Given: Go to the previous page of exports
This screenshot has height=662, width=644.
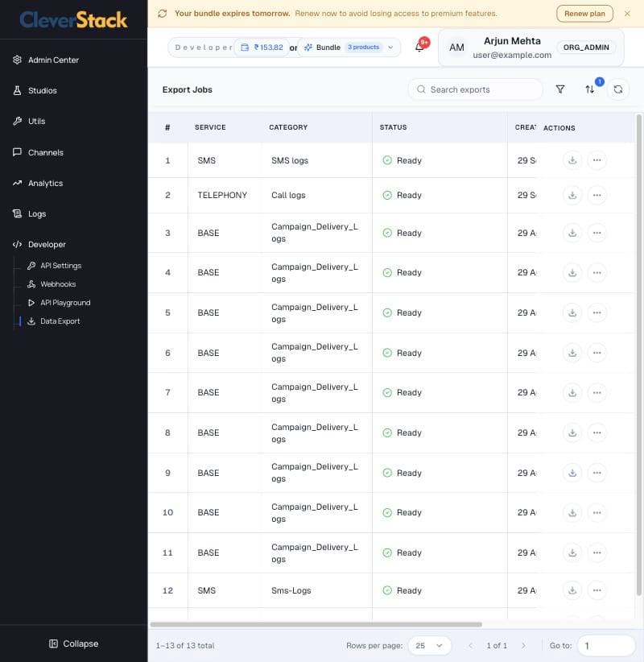Looking at the screenshot, I should point(471,646).
